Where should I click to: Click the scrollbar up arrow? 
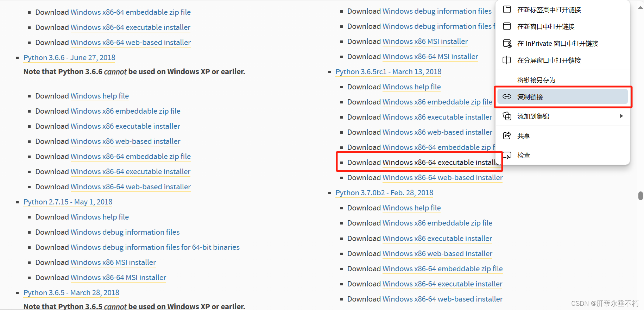(640, 7)
